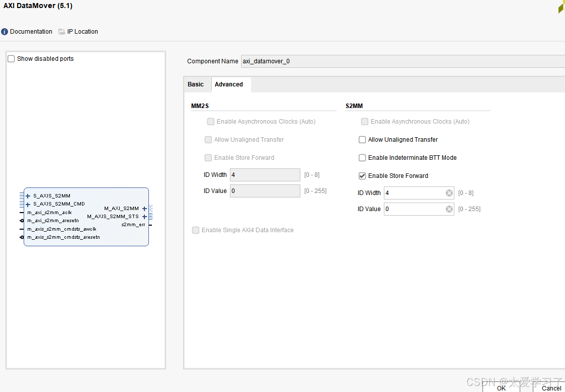The height and width of the screenshot is (392, 565).
Task: Expand the M_AXIS_S2MM_STS port plus icon
Action: (144, 217)
